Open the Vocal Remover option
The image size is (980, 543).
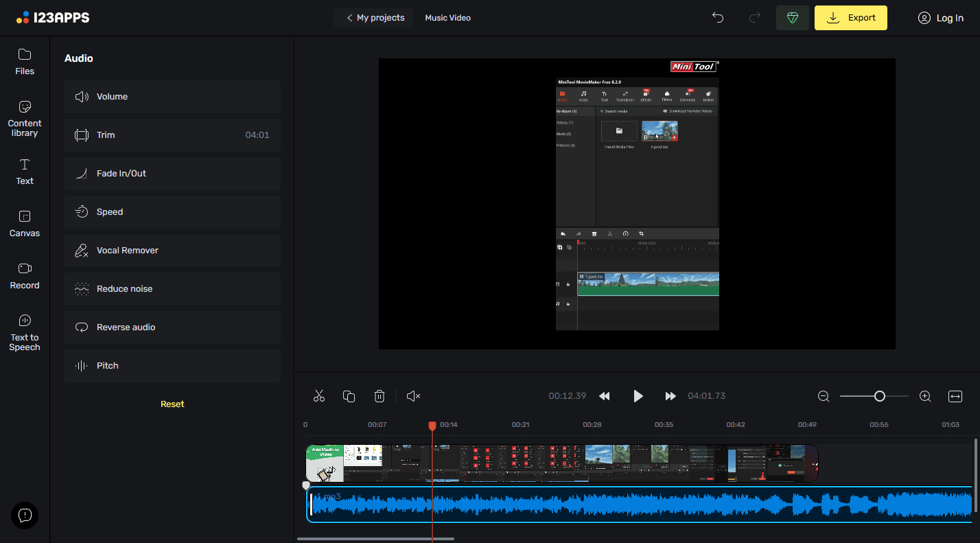pyautogui.click(x=172, y=251)
